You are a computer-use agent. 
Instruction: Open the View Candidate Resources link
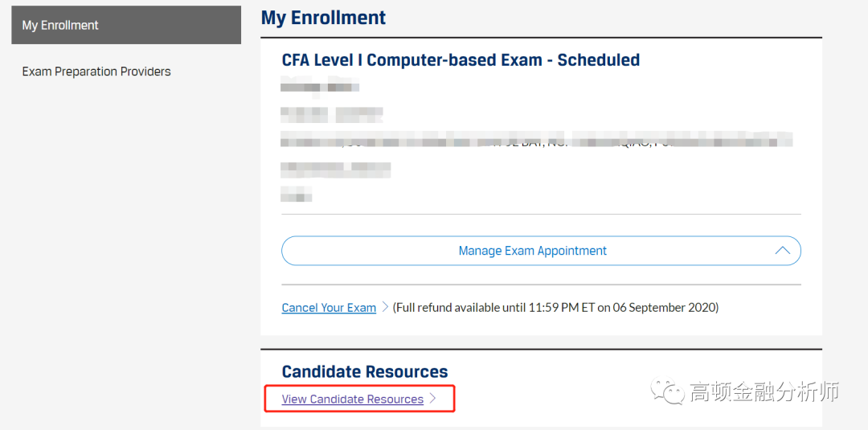pyautogui.click(x=352, y=399)
